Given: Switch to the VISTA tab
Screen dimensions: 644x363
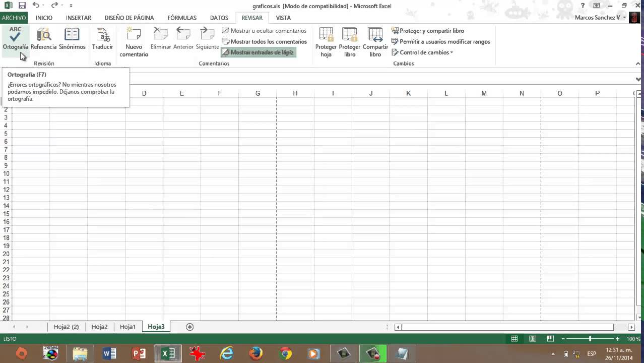Looking at the screenshot, I should (x=283, y=18).
